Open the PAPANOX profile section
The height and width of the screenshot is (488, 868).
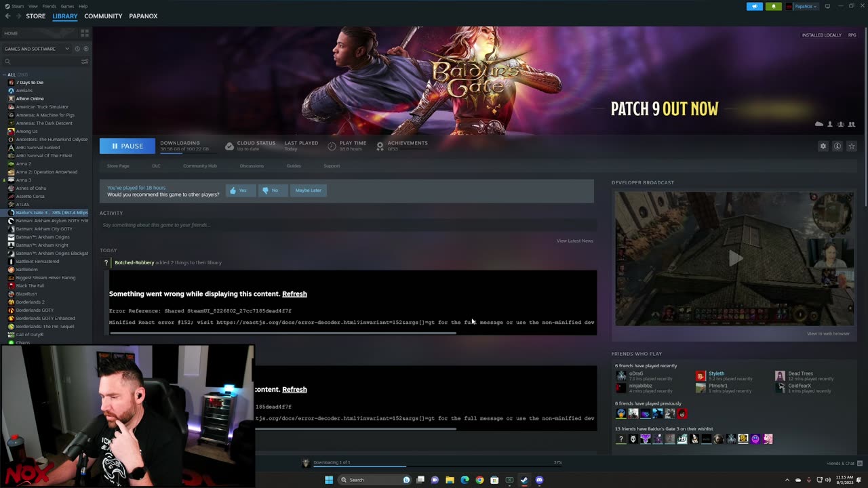143,16
